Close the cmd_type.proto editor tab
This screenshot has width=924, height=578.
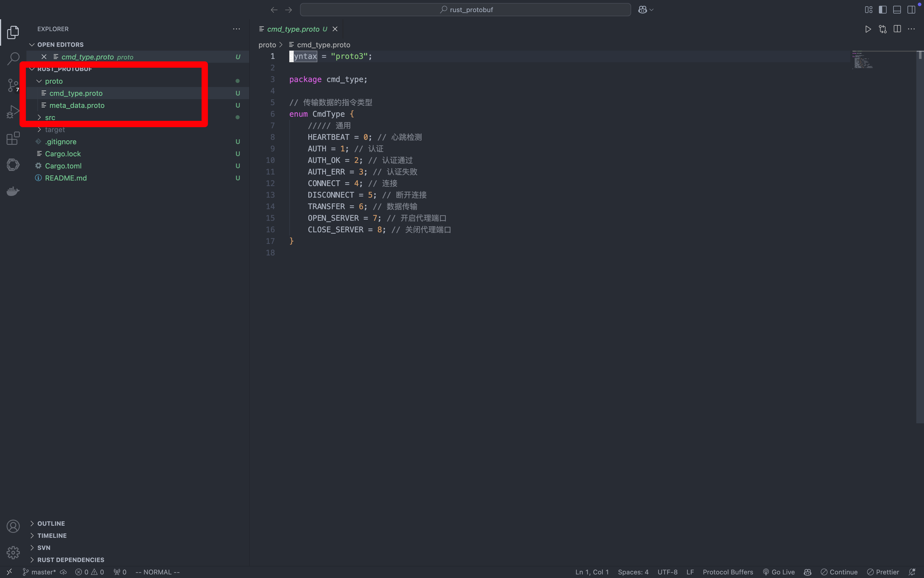(335, 29)
